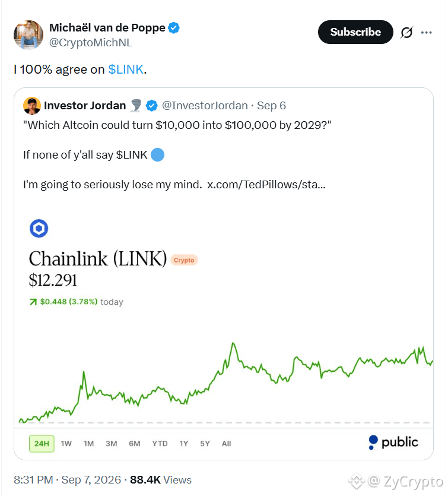Switch chart to the 3M range
This screenshot has height=496, width=448.
tap(111, 444)
